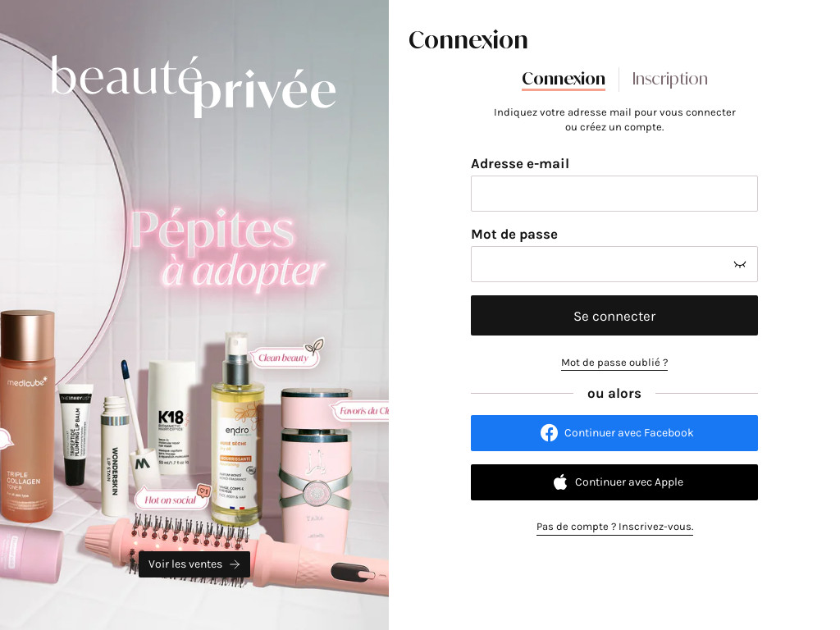The height and width of the screenshot is (630, 840).
Task: Click the Favoris du Club badge
Action: click(360, 411)
